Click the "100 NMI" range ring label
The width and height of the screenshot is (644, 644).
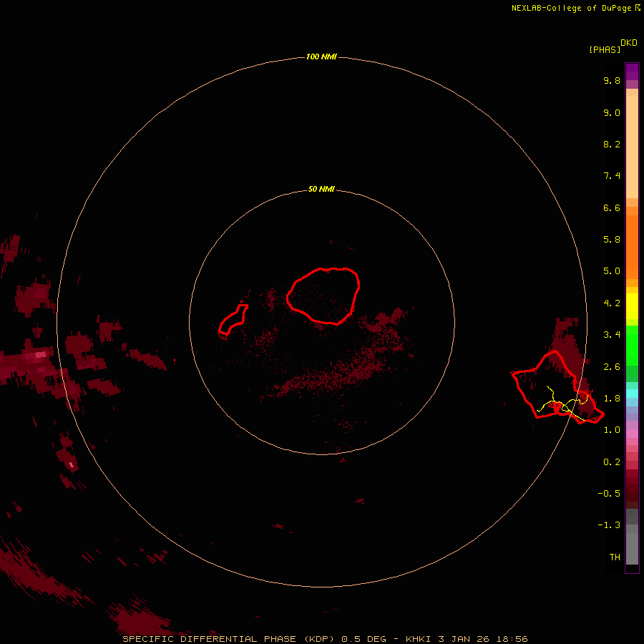click(321, 57)
